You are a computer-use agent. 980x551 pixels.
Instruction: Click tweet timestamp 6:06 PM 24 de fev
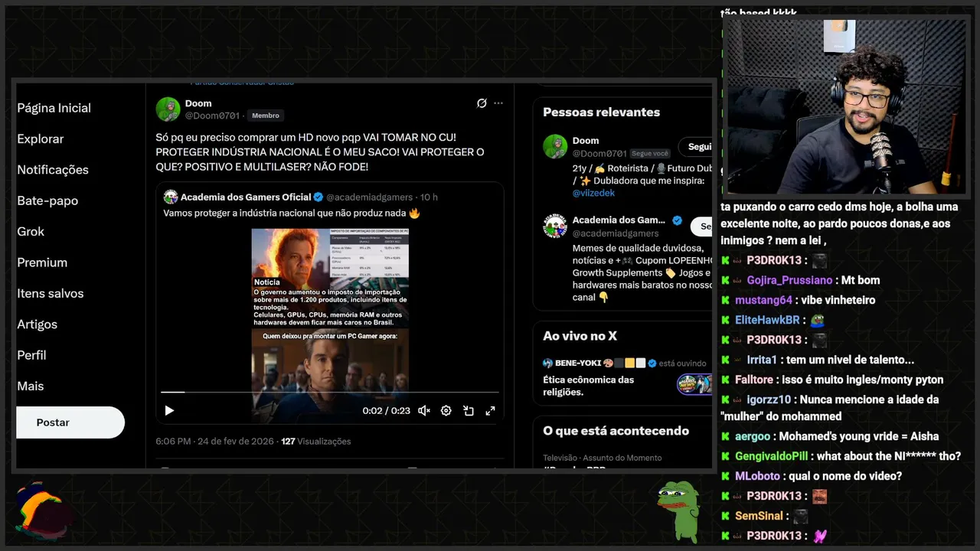tap(214, 442)
